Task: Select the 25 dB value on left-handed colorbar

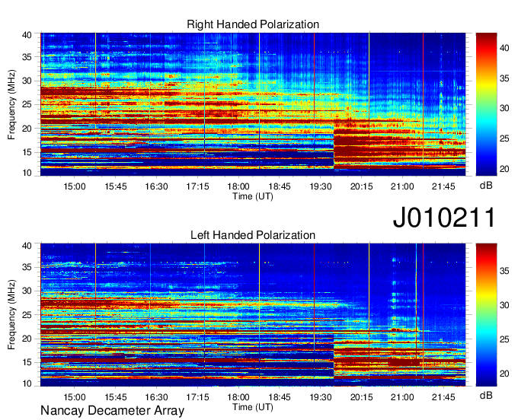Action: [x=504, y=339]
